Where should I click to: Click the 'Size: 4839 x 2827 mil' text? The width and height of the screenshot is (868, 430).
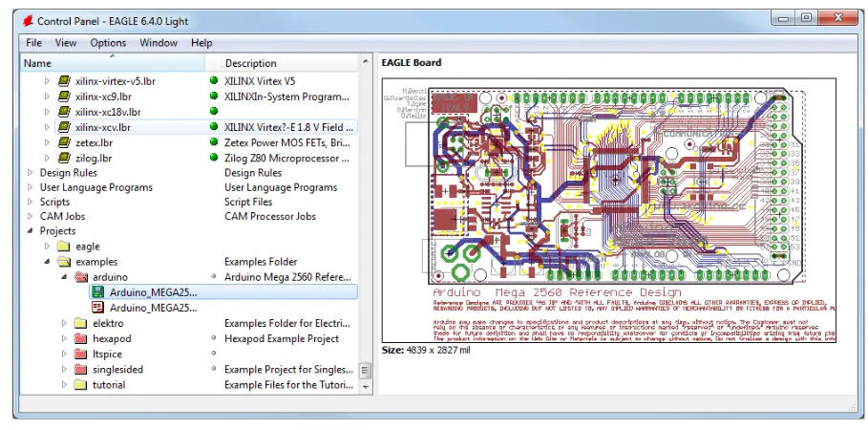(x=426, y=350)
